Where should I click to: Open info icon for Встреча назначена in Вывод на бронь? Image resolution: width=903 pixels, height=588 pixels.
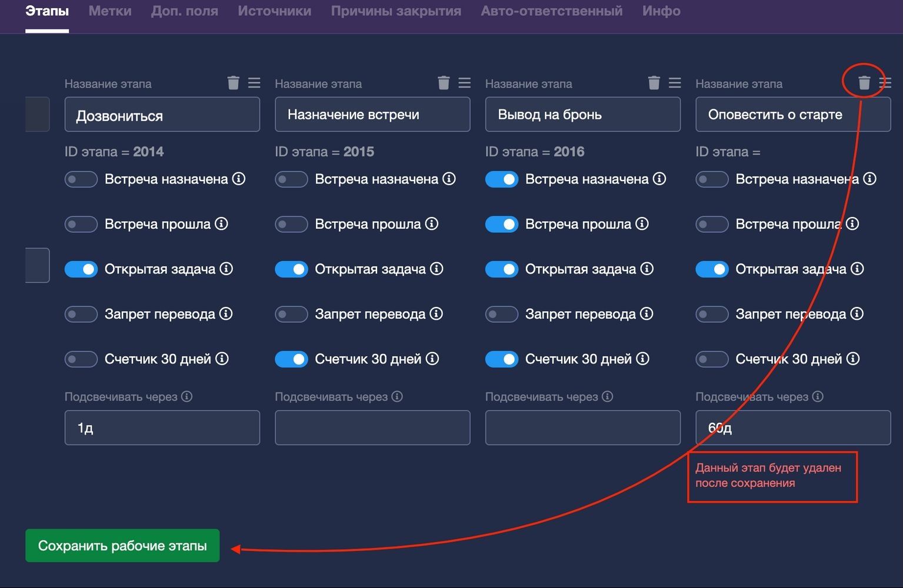(659, 179)
